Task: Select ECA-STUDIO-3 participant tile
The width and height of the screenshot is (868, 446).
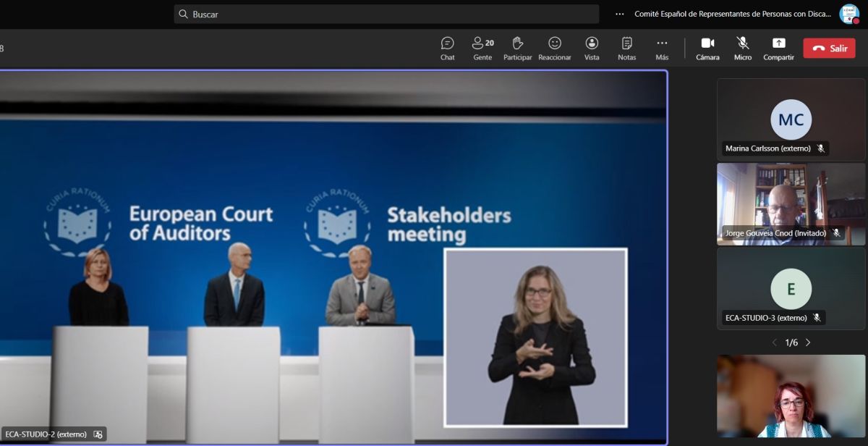Action: 791,288
